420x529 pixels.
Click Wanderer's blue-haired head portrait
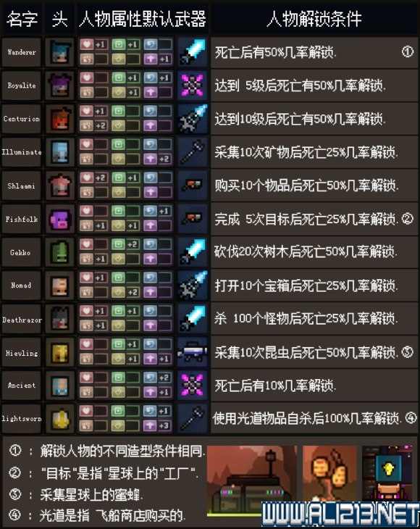pyautogui.click(x=60, y=52)
